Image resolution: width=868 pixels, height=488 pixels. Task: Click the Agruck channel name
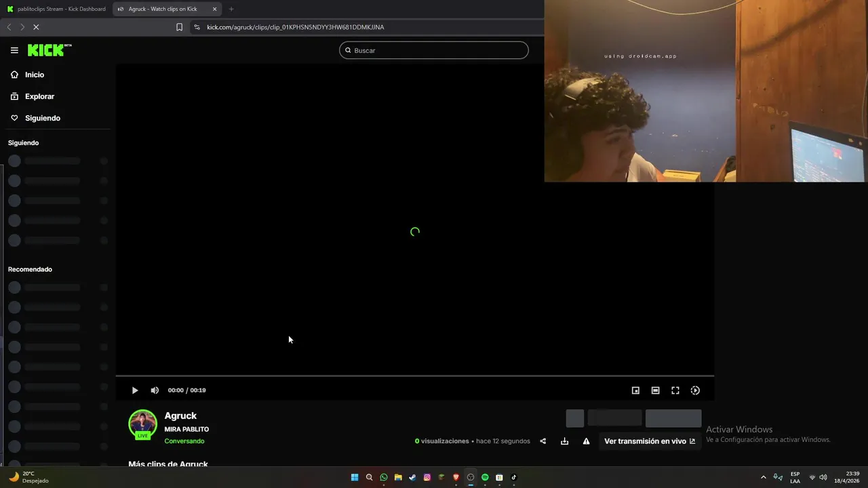click(180, 415)
